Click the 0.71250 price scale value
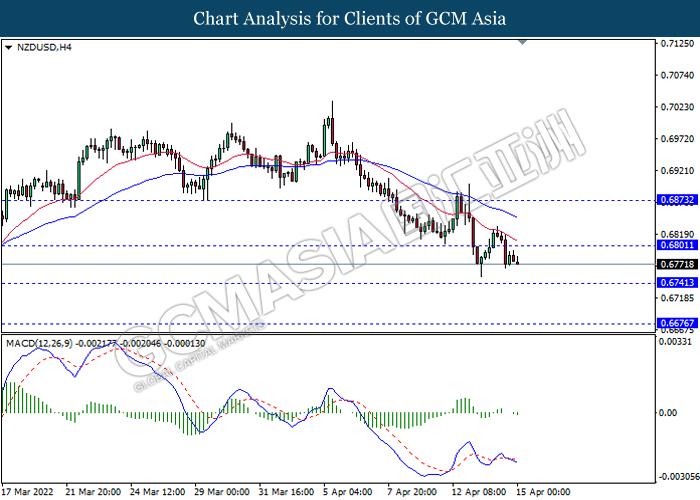Viewport: 700px width, 500px height. [x=677, y=43]
